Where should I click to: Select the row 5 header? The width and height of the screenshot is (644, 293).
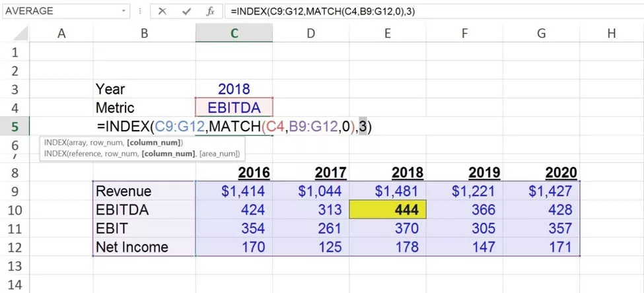[15, 126]
